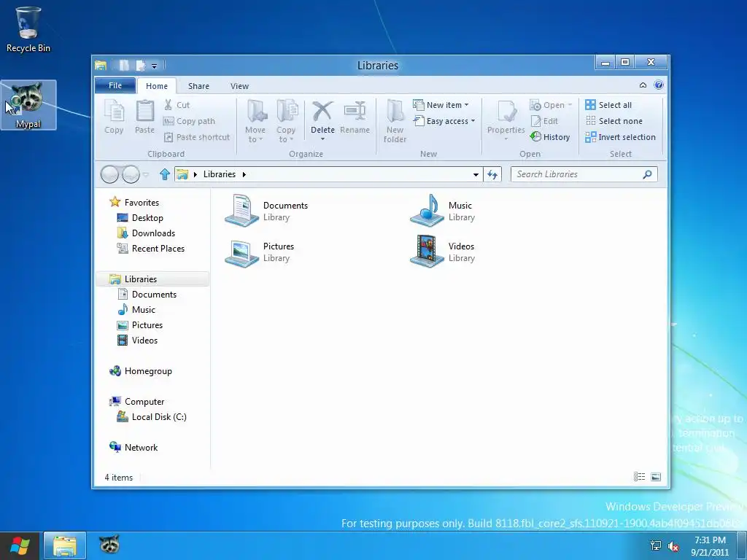Select the Pictures library icon
Screen dimensions: 747x560
pos(241,252)
